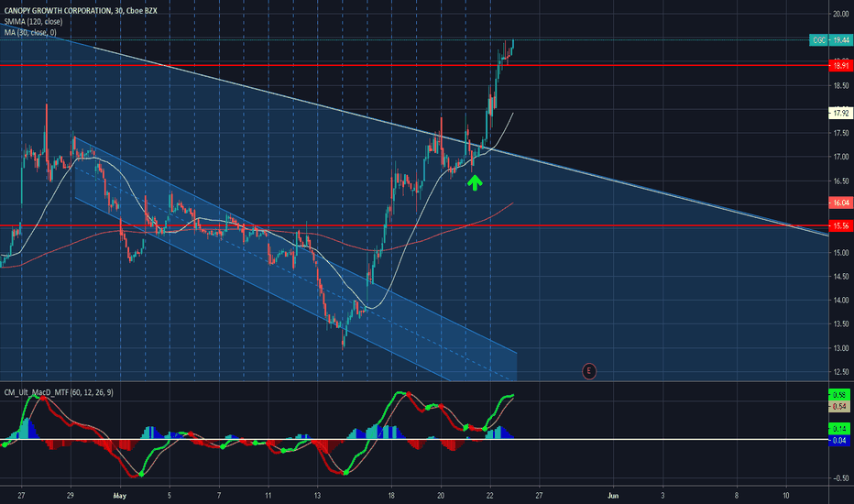Click the green 0.58 MACD value label
854x504 pixels.
[x=839, y=395]
